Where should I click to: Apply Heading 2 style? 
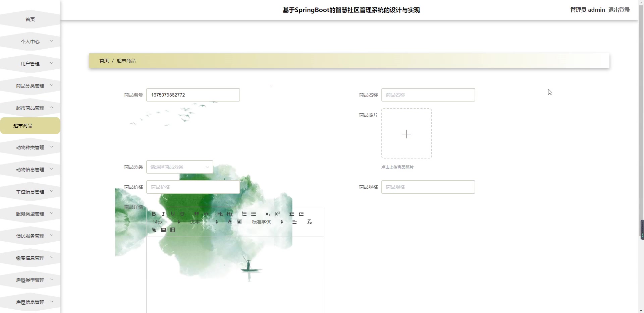point(230,214)
